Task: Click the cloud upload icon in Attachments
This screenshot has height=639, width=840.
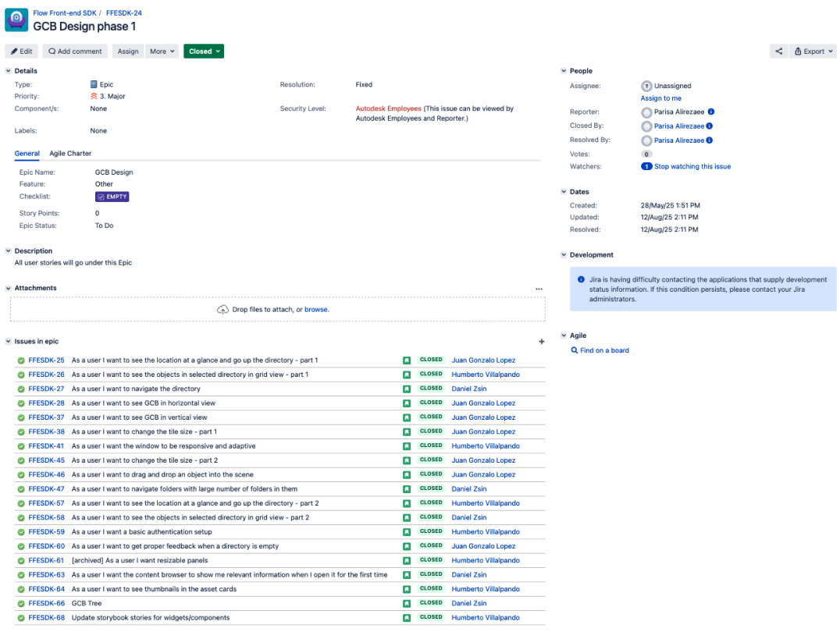Action: (222, 310)
